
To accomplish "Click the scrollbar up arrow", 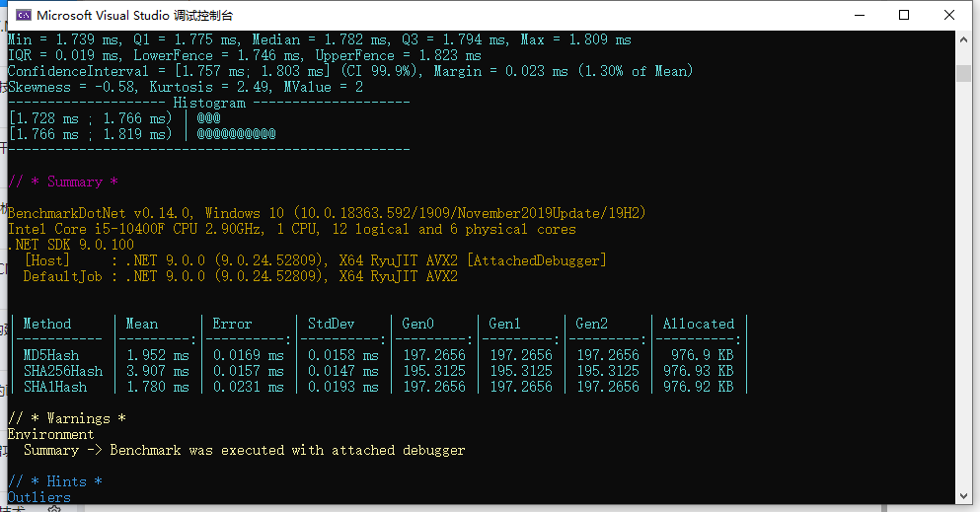I will (963, 39).
